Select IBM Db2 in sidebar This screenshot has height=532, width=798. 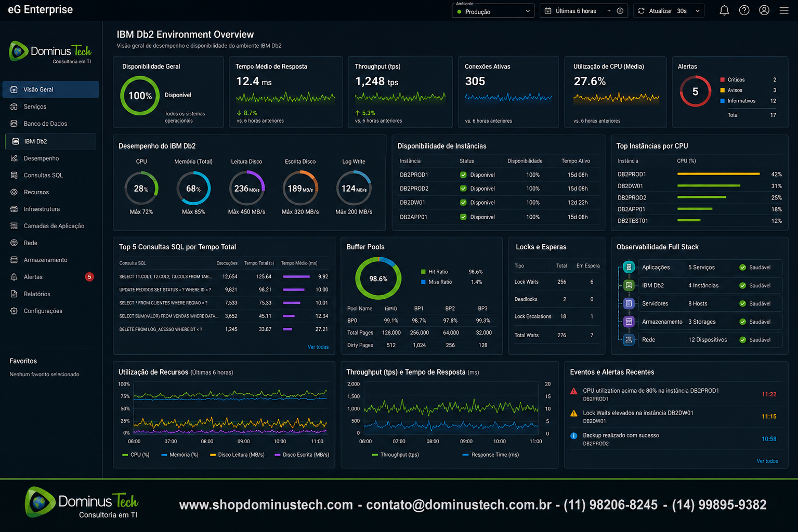point(50,141)
